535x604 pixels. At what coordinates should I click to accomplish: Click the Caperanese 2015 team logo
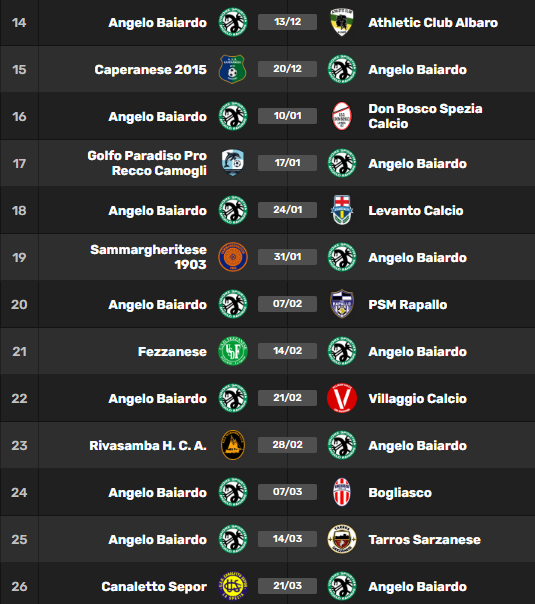point(233,69)
